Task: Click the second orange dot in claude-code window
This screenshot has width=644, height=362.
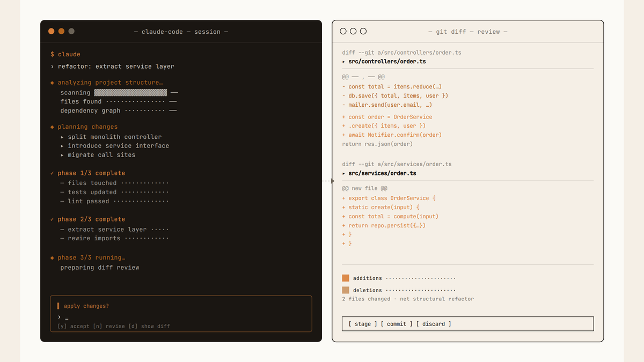Action: click(x=61, y=31)
